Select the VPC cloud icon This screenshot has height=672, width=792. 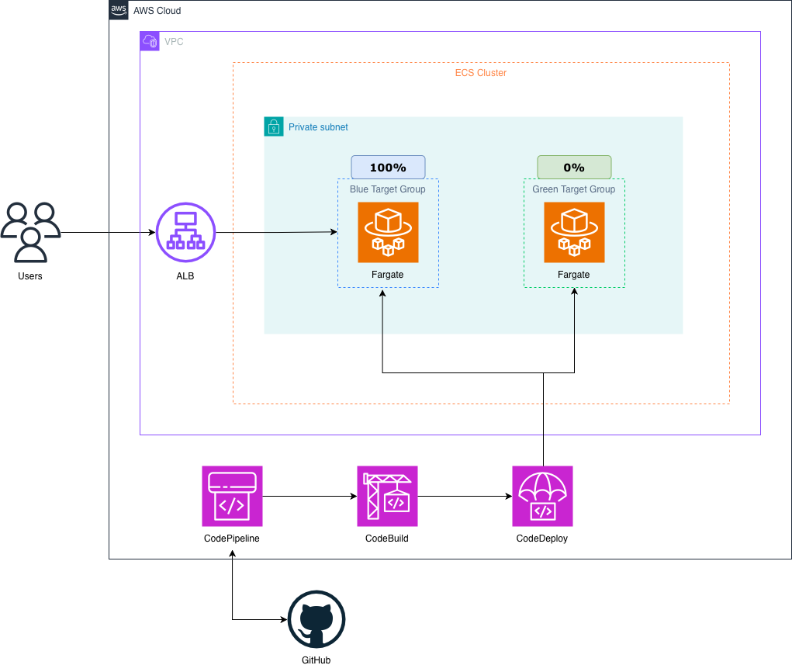click(150, 41)
